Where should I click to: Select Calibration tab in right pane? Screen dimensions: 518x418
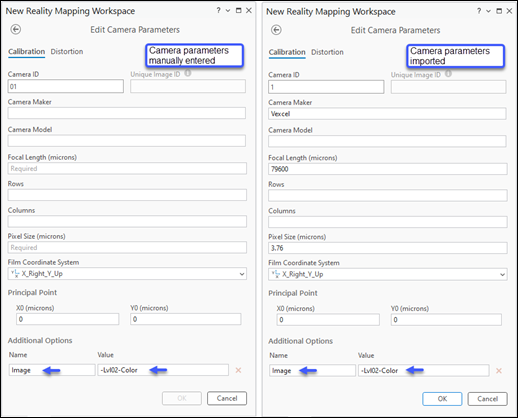tap(287, 52)
